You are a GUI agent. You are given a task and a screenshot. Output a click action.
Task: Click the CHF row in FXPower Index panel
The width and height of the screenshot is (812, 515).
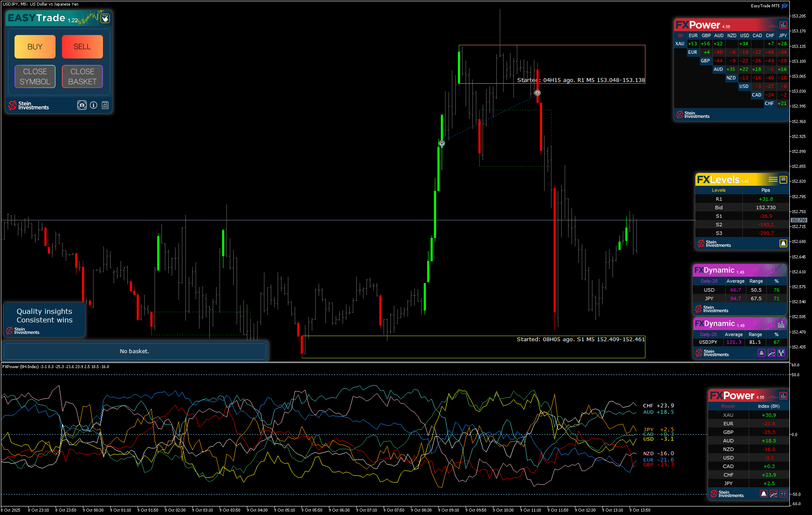[748, 475]
